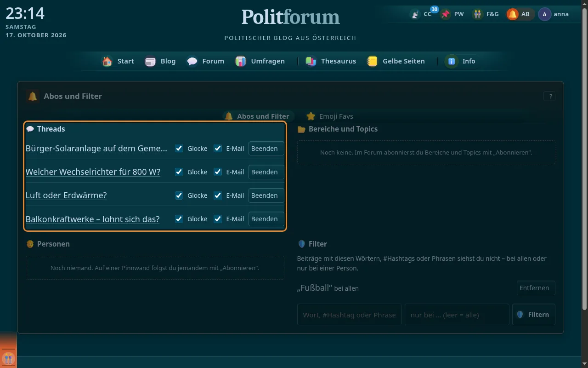Click the people icon in bottom-left corner
The height and width of the screenshot is (368, 588).
point(8,358)
